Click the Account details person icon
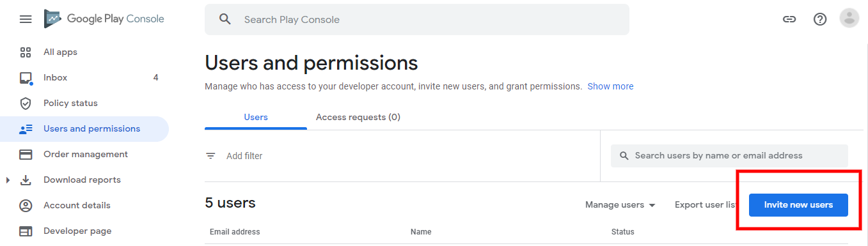The image size is (868, 246). point(26,205)
